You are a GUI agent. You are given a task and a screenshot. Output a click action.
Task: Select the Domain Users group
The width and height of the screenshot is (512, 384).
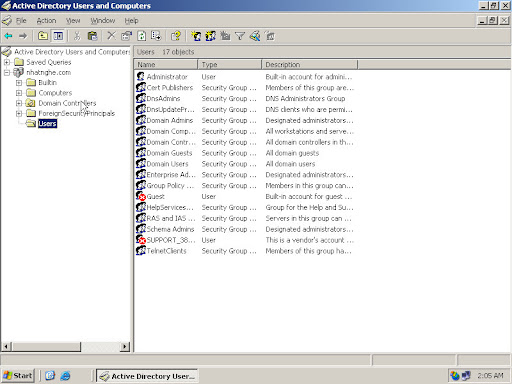click(x=167, y=164)
